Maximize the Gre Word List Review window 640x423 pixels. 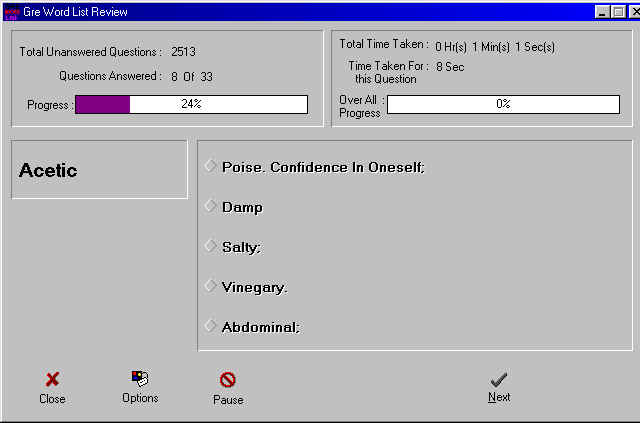pos(618,11)
